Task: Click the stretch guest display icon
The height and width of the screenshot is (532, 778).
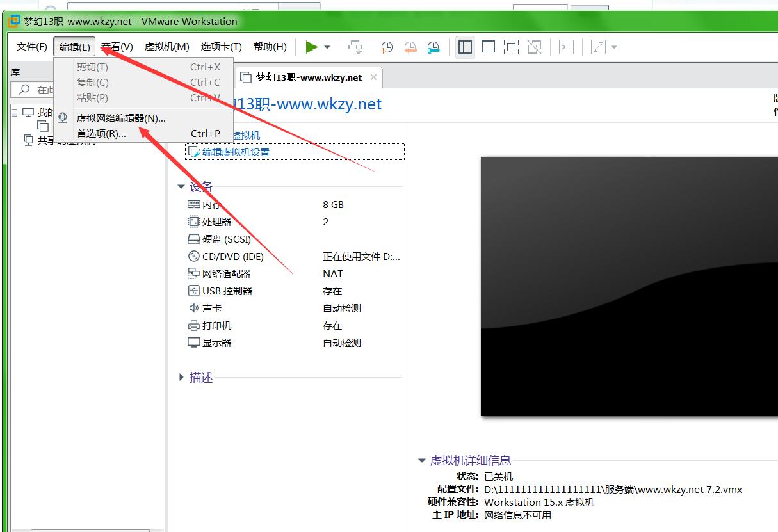Action: 598,47
